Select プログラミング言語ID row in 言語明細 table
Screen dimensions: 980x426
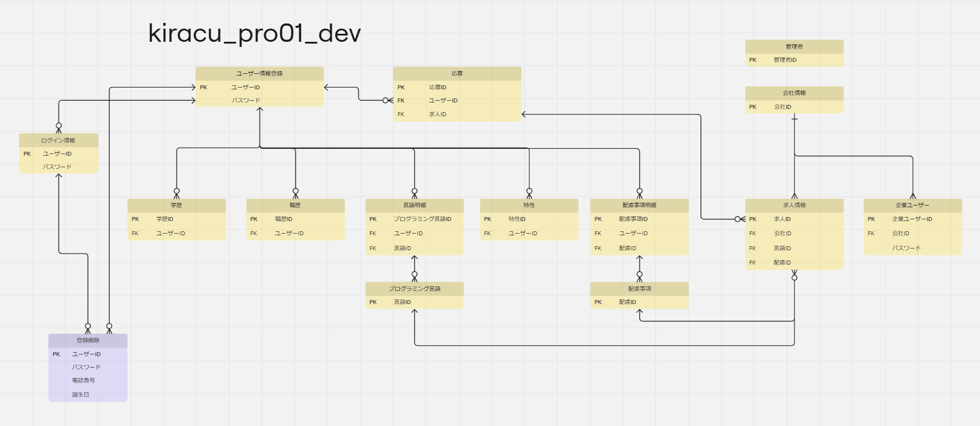pyautogui.click(x=422, y=219)
